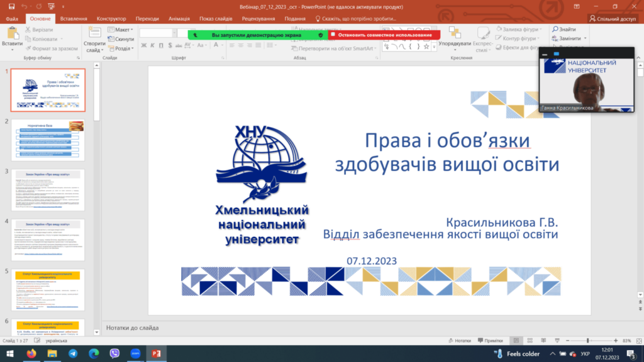This screenshot has height=362, width=644.
Task: Select slide 3 thumbnail Закон України
Action: coord(48,190)
